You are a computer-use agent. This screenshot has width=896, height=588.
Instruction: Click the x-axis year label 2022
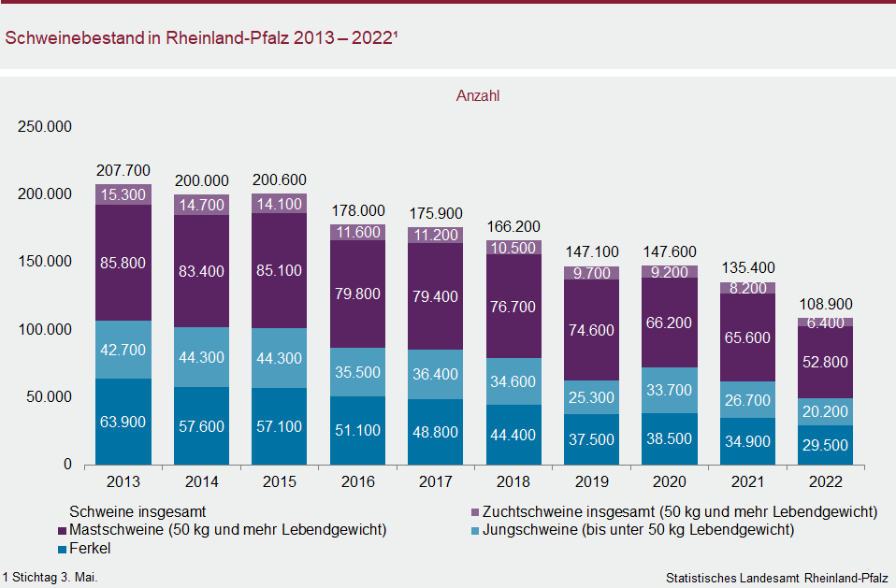coord(826,481)
